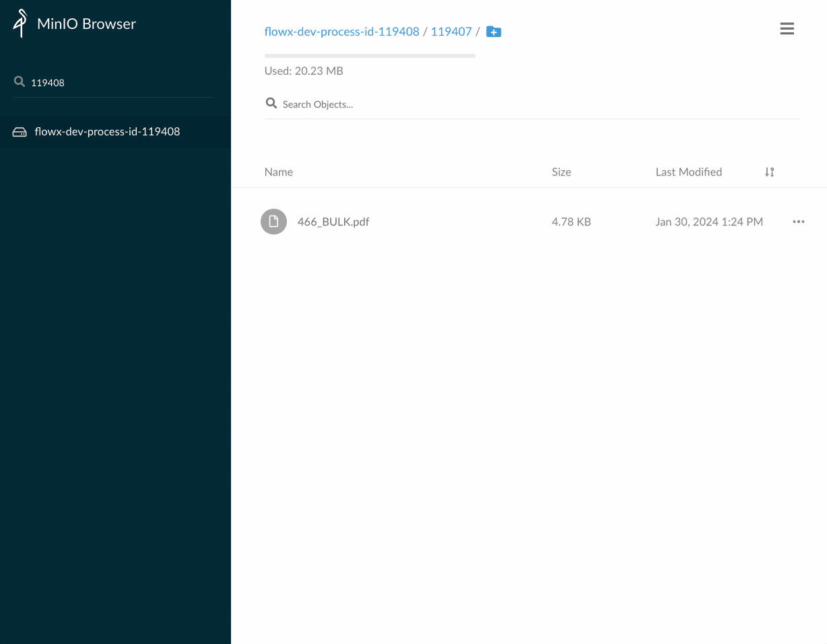Click the file icon for 466_BULK.pdf
The width and height of the screenshot is (827, 644).
click(x=273, y=221)
